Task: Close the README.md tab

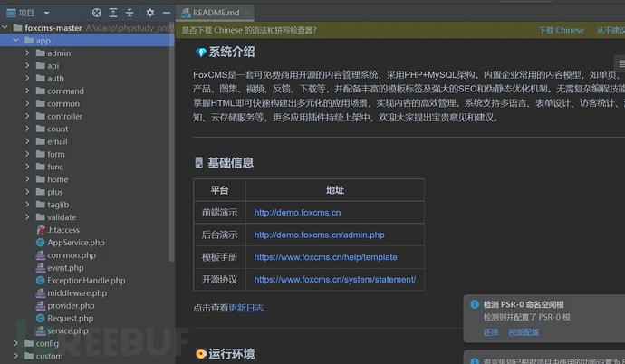Action: click(247, 13)
